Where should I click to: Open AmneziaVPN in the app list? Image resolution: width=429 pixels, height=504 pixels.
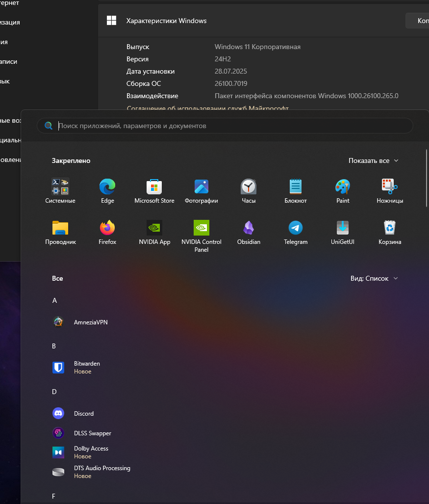pos(80,322)
